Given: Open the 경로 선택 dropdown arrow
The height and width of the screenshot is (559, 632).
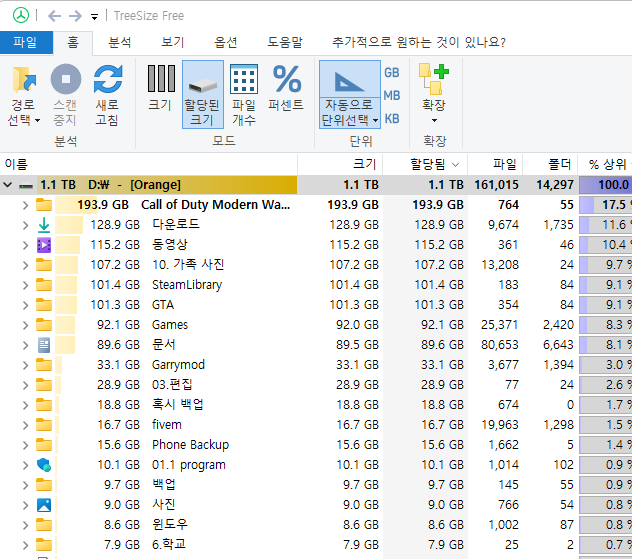Looking at the screenshot, I should (x=37, y=121).
